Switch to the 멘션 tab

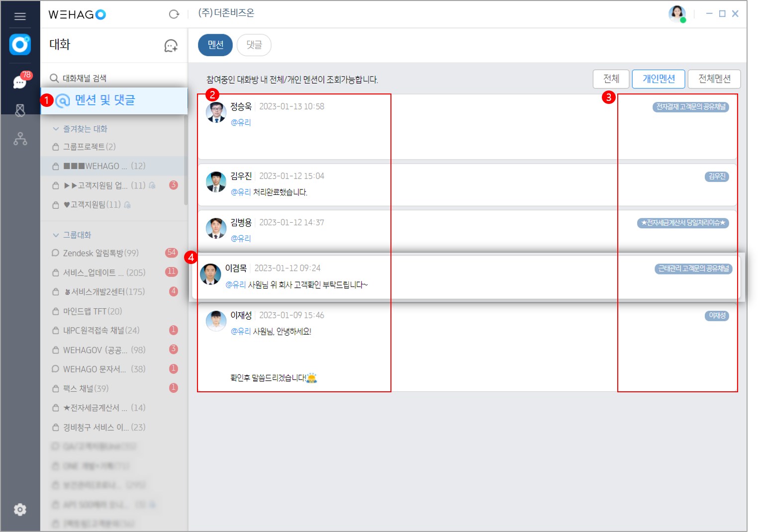click(215, 45)
